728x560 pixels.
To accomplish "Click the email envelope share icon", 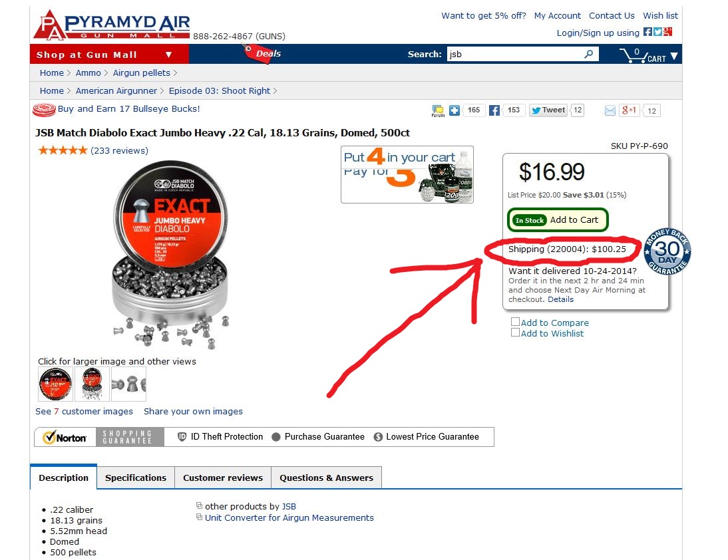I will [610, 110].
